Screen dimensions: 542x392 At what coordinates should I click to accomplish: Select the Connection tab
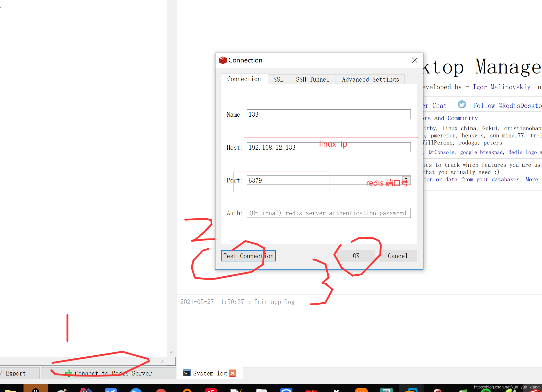pos(244,79)
